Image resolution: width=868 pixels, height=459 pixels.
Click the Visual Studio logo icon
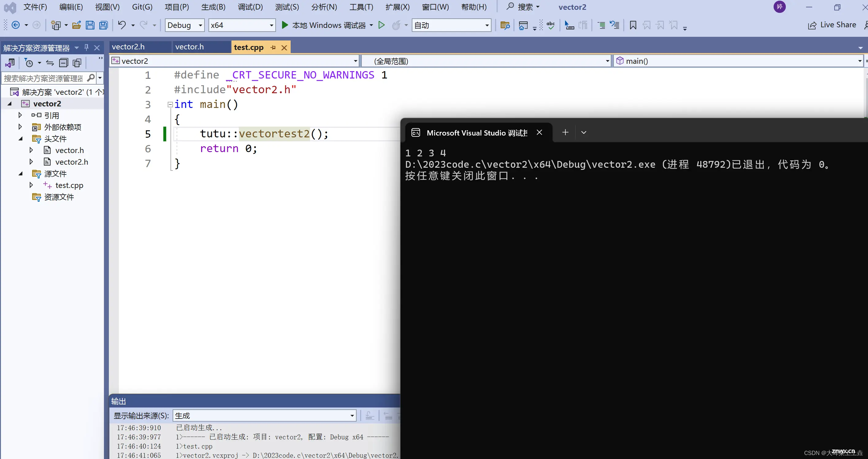pyautogui.click(x=10, y=7)
